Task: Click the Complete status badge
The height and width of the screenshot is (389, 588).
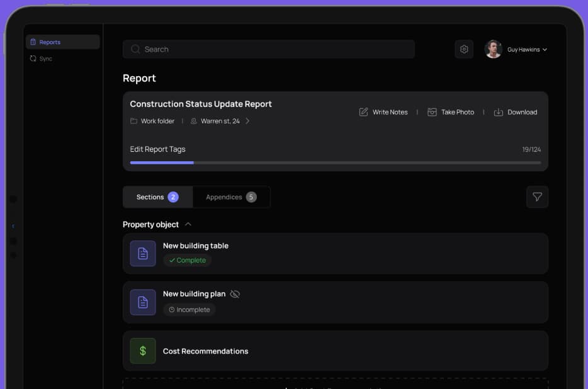Action: click(188, 260)
